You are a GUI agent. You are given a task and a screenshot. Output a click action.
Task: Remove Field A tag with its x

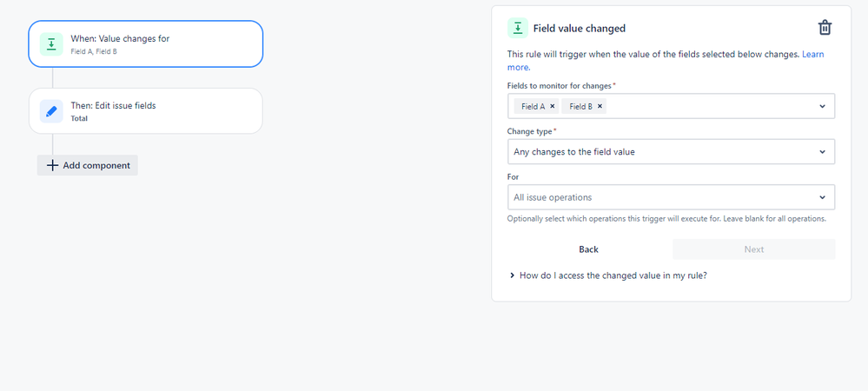tap(552, 106)
